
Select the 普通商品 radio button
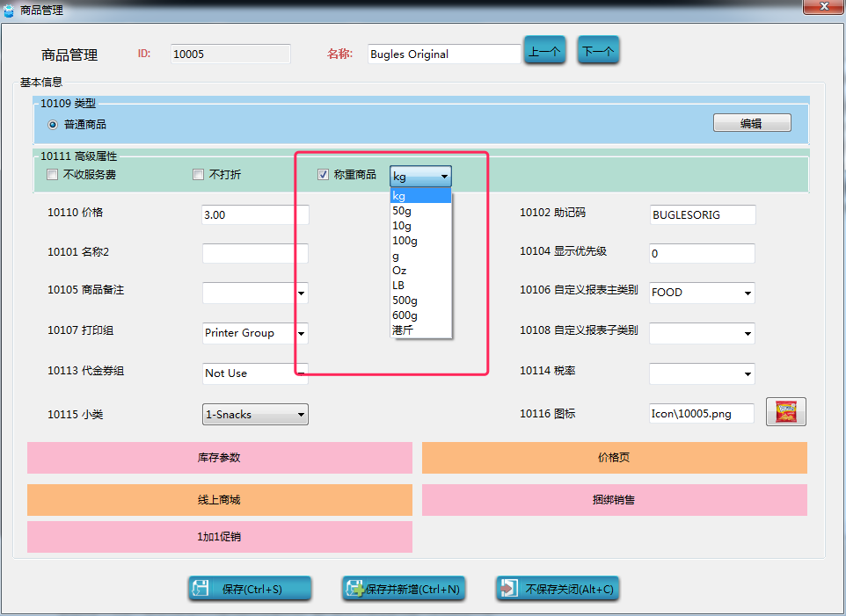click(x=53, y=125)
